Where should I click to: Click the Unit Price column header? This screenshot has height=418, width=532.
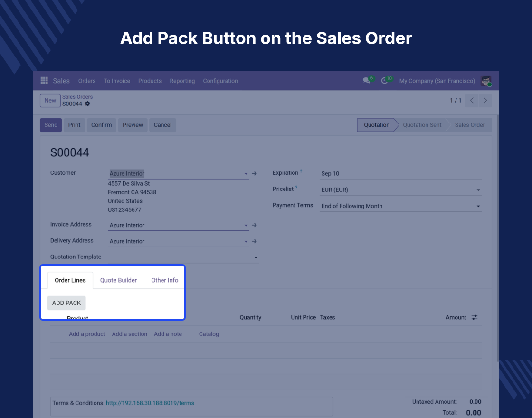click(304, 317)
